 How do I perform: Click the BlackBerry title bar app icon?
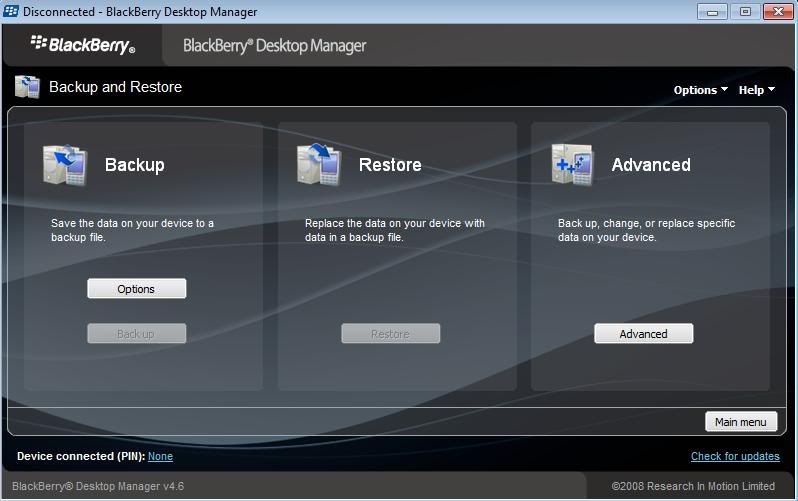coord(11,11)
